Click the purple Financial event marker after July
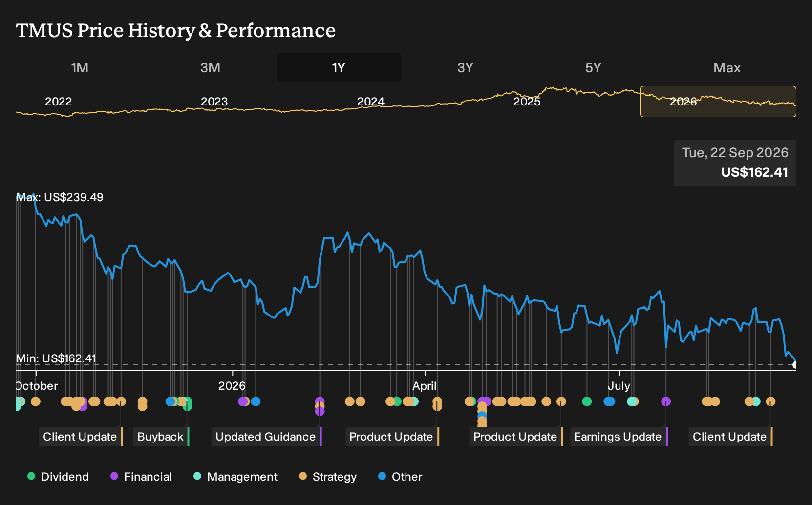Viewport: 812px width, 505px height. [666, 401]
